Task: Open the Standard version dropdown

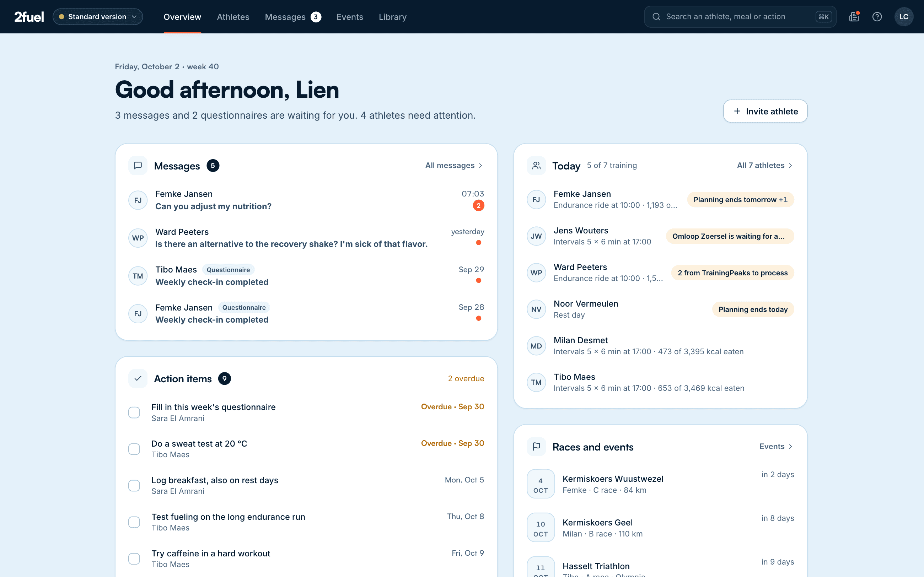Action: 98,17
